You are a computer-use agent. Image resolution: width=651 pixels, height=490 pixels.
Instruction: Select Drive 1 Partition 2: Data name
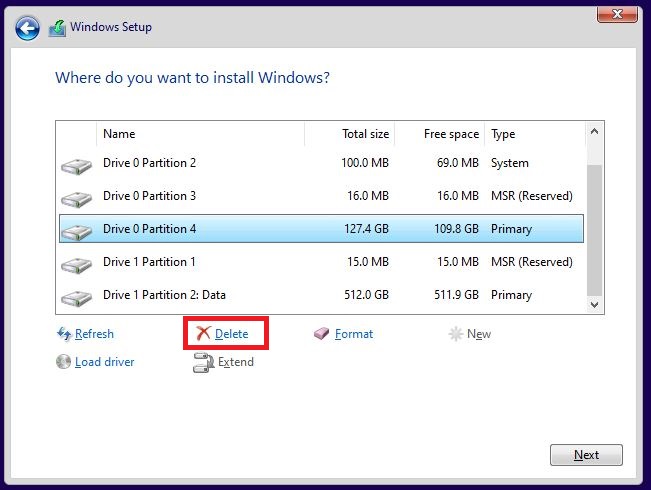point(164,295)
